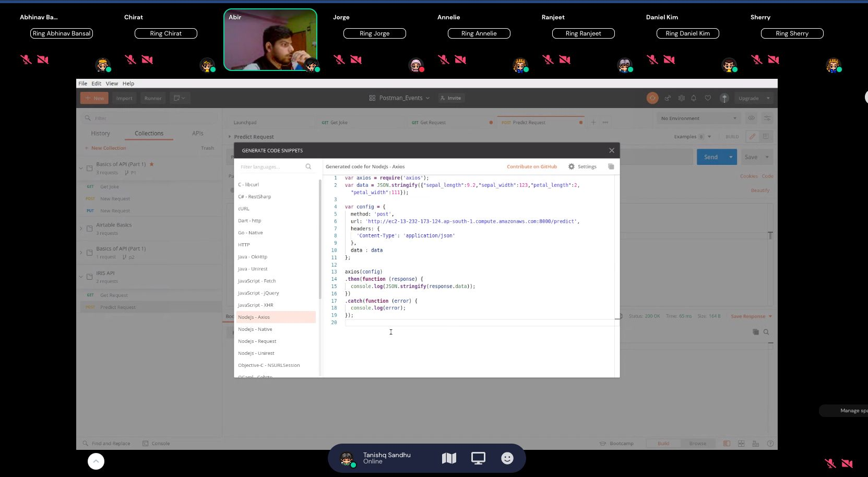The image size is (868, 477).
Task: Ring Abhinav Bansal
Action: tap(62, 33)
